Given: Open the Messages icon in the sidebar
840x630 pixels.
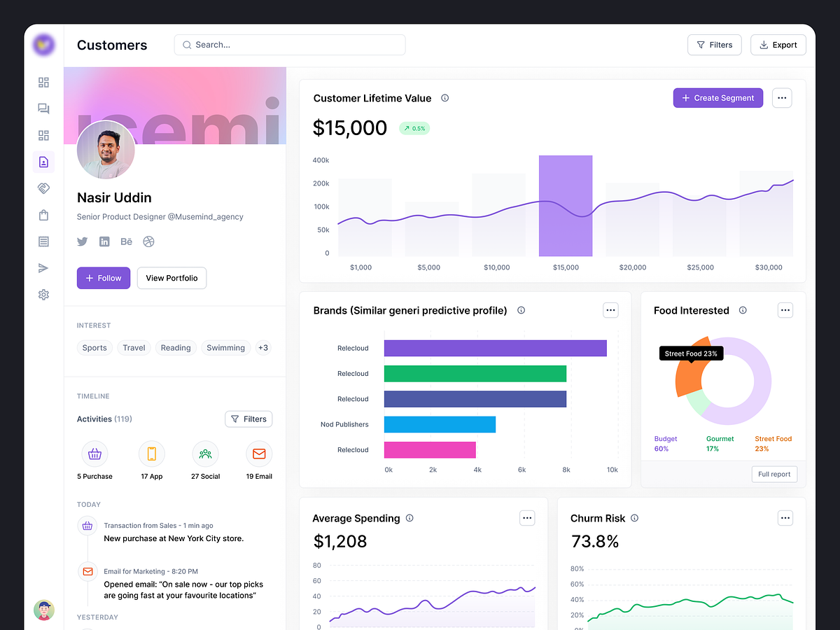Looking at the screenshot, I should (x=43, y=108).
